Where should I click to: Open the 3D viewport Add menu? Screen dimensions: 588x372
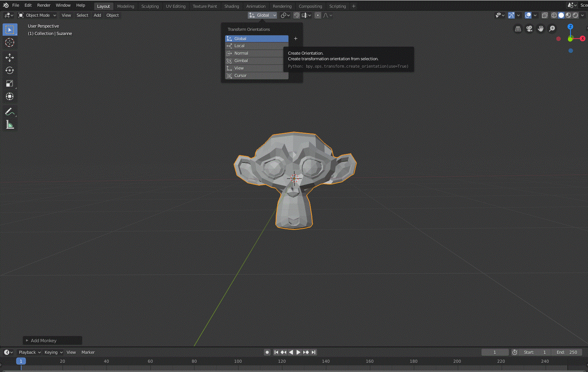tap(97, 15)
